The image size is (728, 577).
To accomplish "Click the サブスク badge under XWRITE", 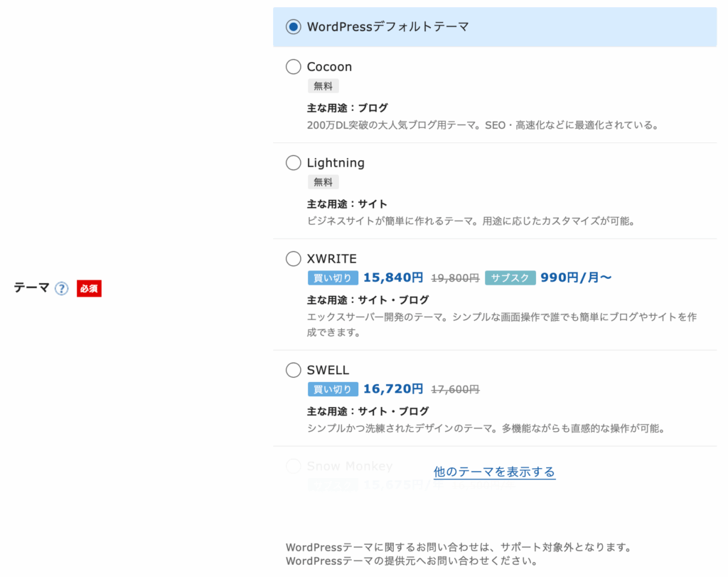I will pos(510,277).
